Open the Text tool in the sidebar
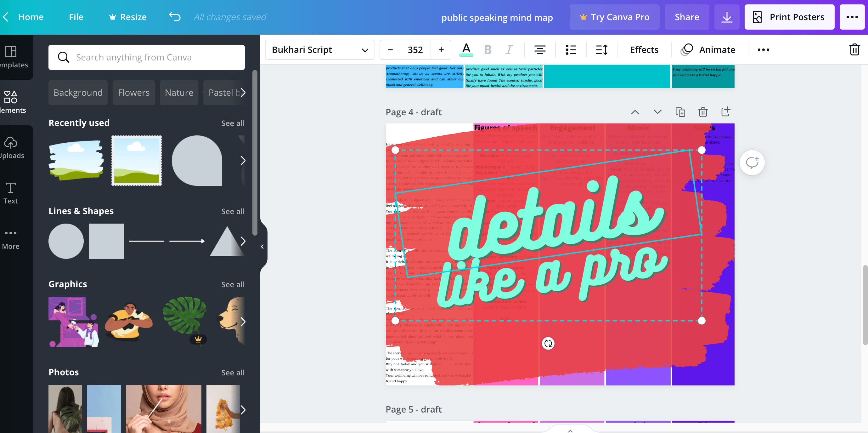868x433 pixels. pyautogui.click(x=10, y=192)
